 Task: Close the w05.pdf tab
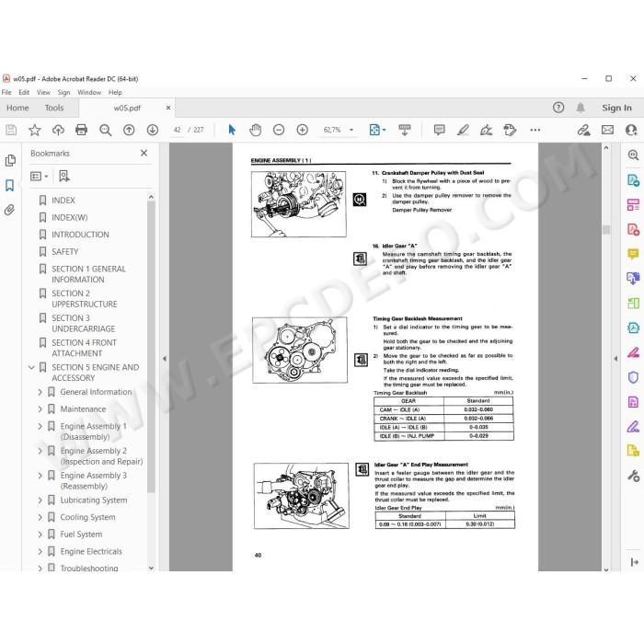168,108
